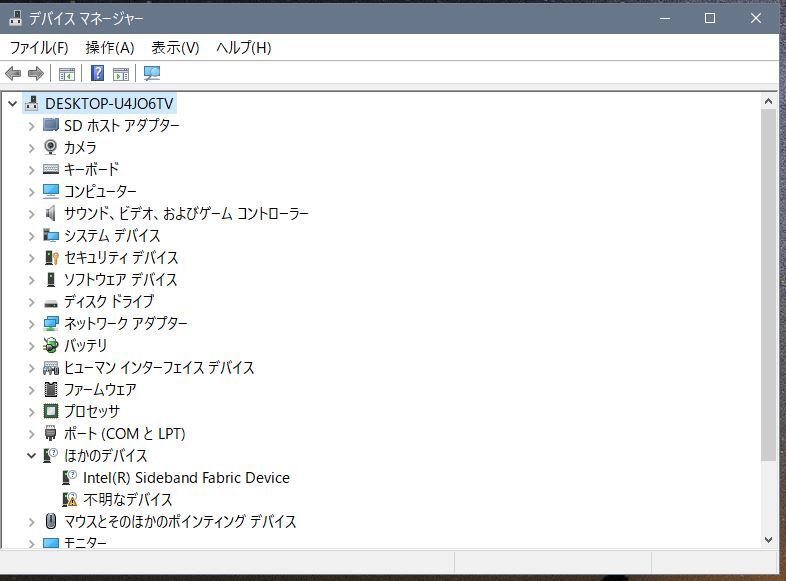Maximize the Device Manager window
Viewport: 786px width, 581px height.
(x=710, y=19)
